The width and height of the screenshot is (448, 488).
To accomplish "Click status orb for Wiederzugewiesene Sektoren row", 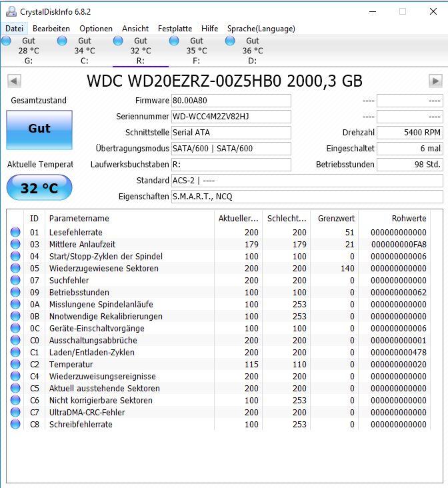I will pos(15,268).
